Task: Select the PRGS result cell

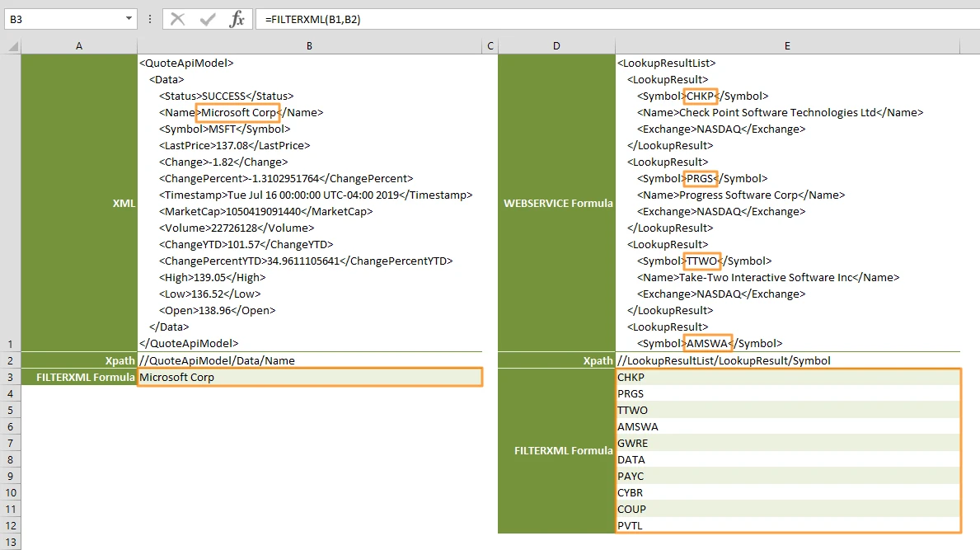Action: 787,394
